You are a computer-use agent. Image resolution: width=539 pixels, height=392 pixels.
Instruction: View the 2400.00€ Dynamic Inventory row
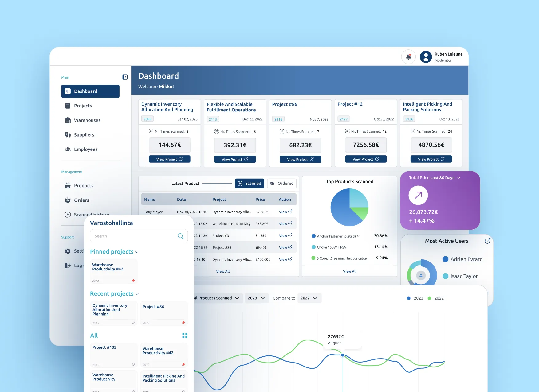285,259
